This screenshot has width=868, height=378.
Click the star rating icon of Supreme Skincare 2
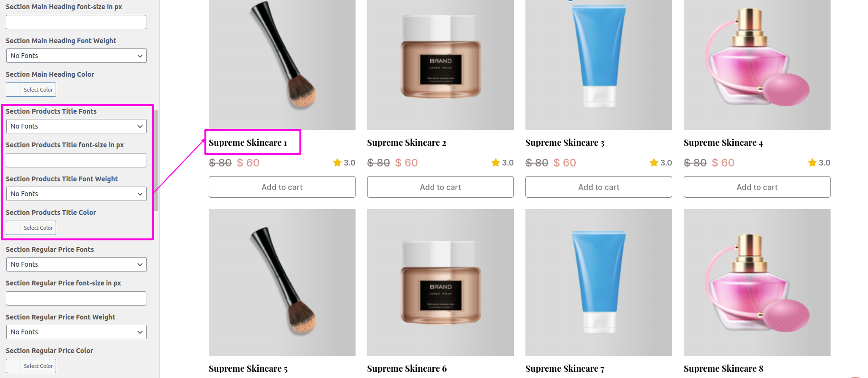point(496,163)
